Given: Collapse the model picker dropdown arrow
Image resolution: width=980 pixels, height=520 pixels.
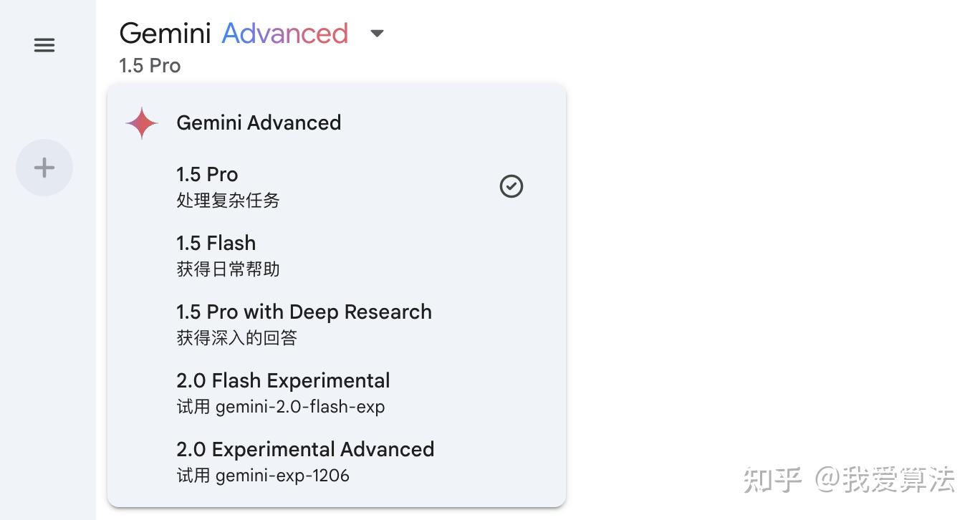Looking at the screenshot, I should pyautogui.click(x=377, y=34).
